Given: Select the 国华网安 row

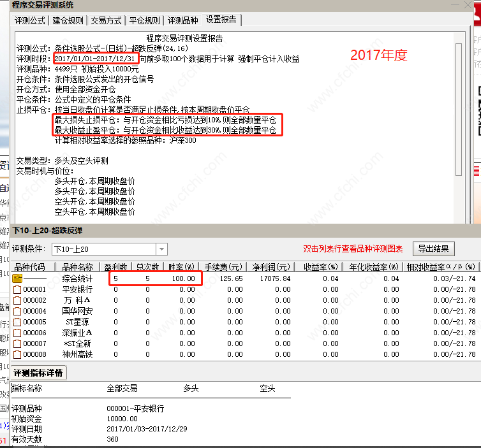Looking at the screenshot, I should click(x=246, y=312).
